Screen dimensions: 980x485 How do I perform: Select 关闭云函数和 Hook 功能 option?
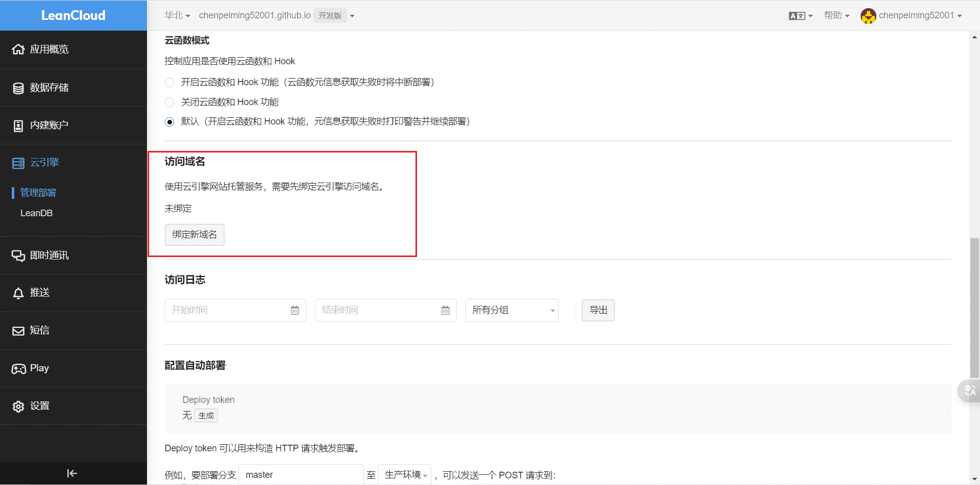click(x=169, y=103)
